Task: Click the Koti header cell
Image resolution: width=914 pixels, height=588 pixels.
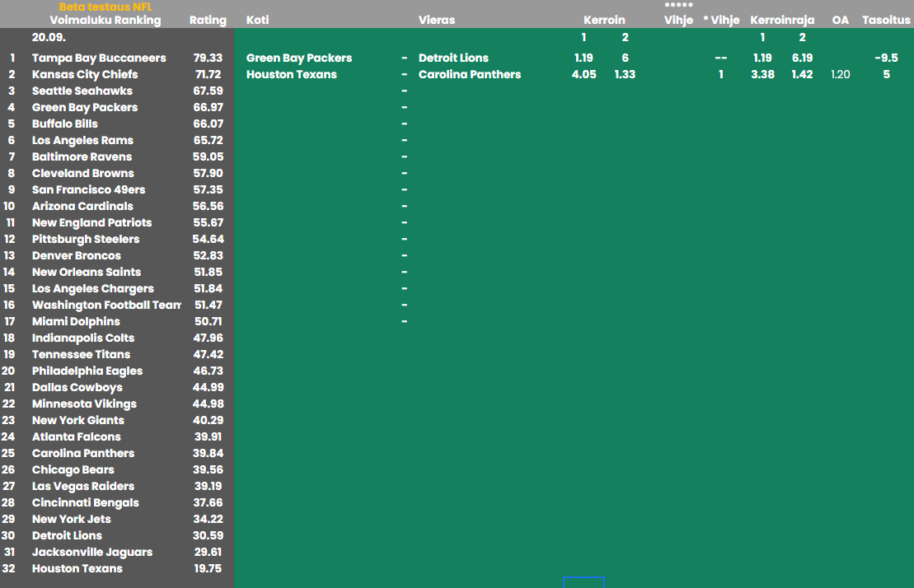Action: [x=257, y=20]
